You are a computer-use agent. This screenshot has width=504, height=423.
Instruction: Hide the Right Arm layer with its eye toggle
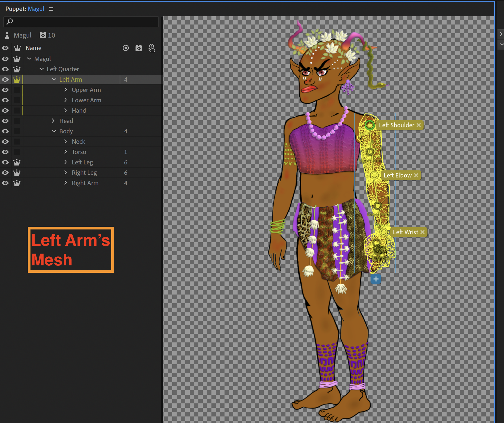tap(5, 183)
